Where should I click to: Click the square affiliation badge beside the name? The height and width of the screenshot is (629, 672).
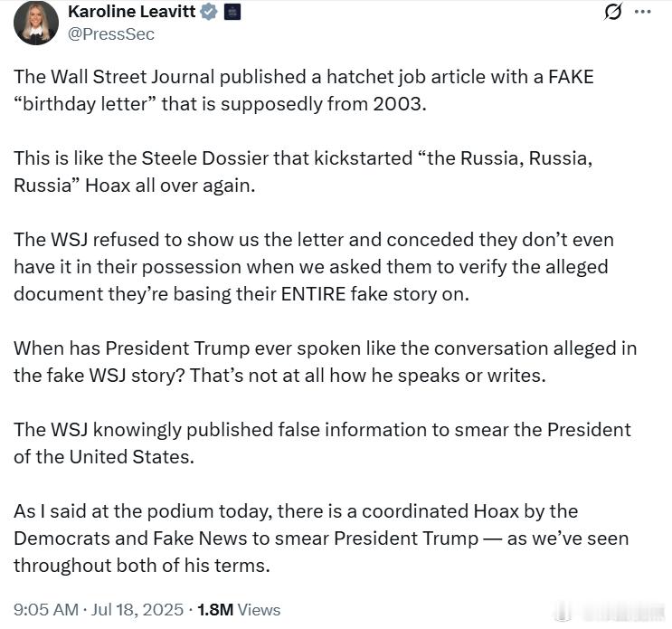[232, 12]
